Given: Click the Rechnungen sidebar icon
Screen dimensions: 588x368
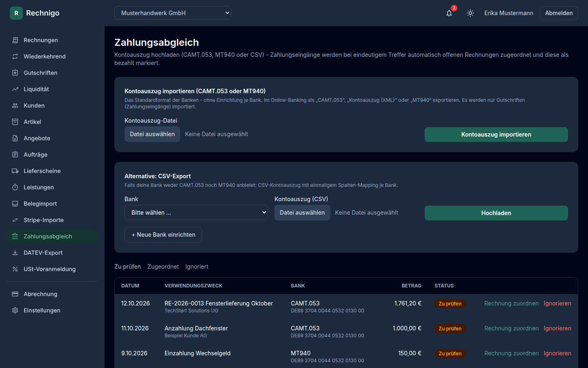Looking at the screenshot, I should click(x=15, y=40).
